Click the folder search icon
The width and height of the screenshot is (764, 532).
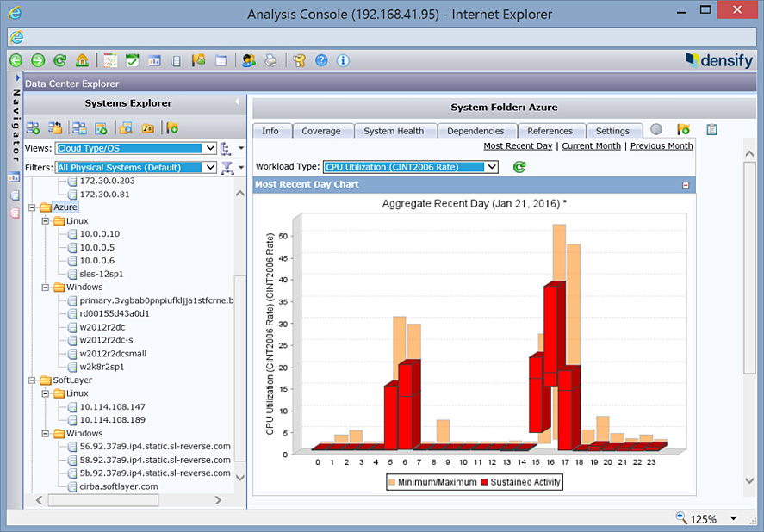(126, 128)
